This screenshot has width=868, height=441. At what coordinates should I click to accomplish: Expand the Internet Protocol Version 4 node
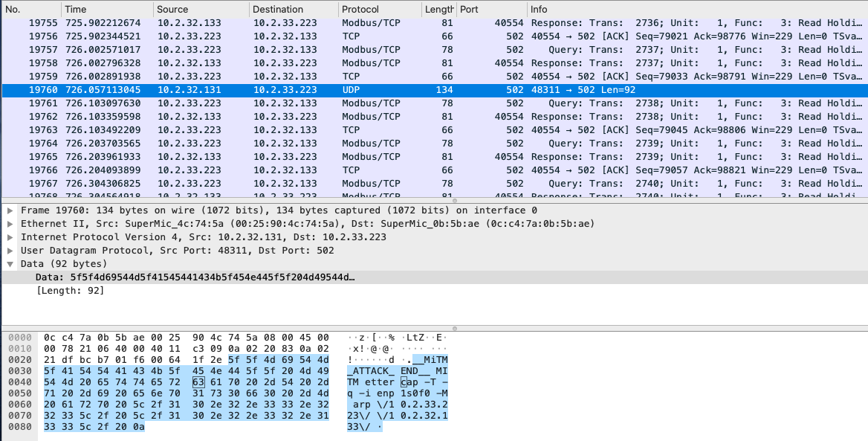(x=10, y=237)
